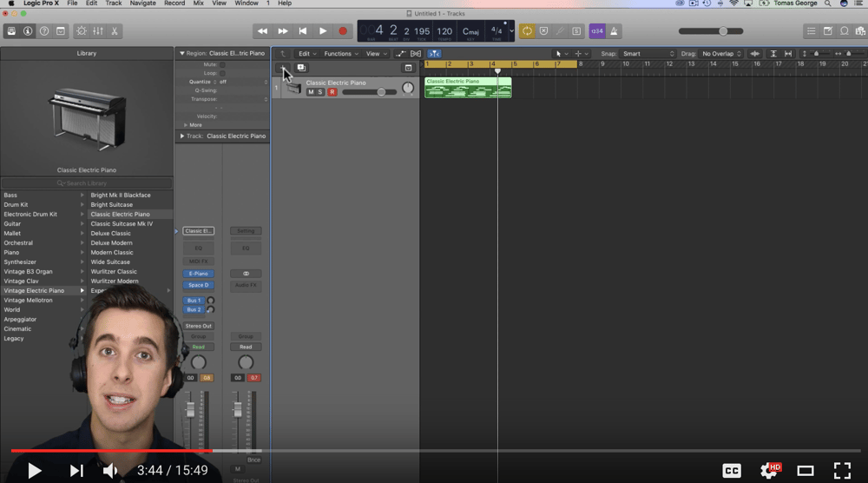Duplicate the track button
Image resolution: width=868 pixels, height=483 pixels.
tap(301, 68)
